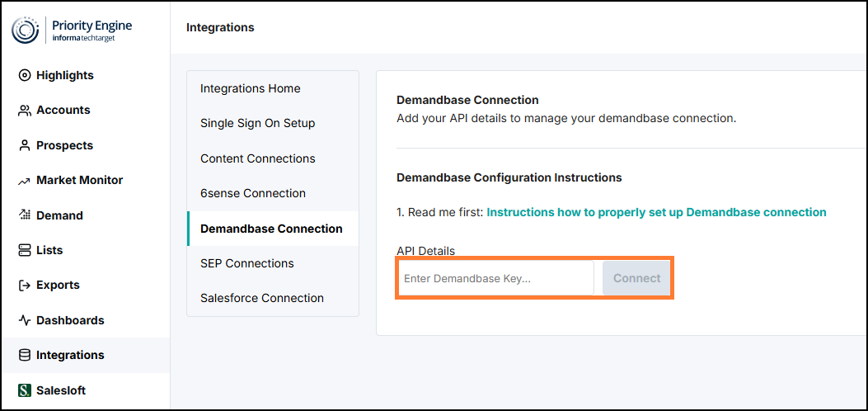868x411 pixels.
Task: Open the Dashboards pulse icon
Action: click(25, 320)
